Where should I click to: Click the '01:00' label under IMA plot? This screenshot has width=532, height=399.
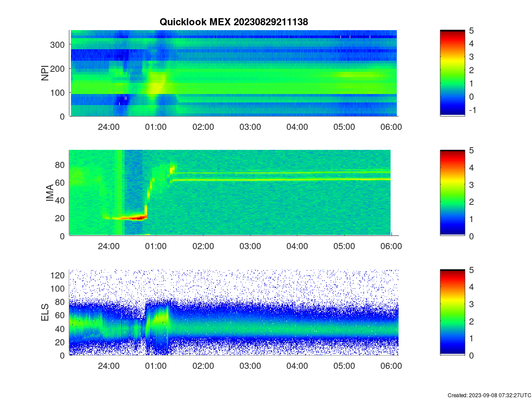tap(156, 246)
